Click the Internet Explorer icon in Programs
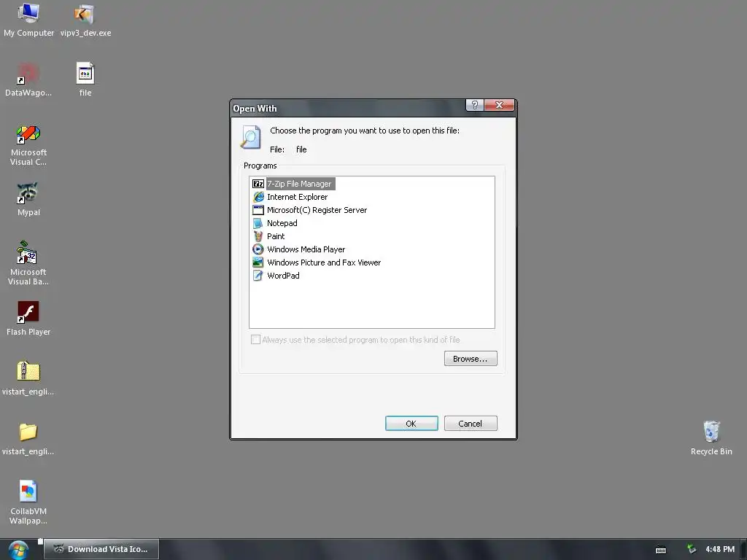Viewport: 747px width, 560px height. click(258, 197)
